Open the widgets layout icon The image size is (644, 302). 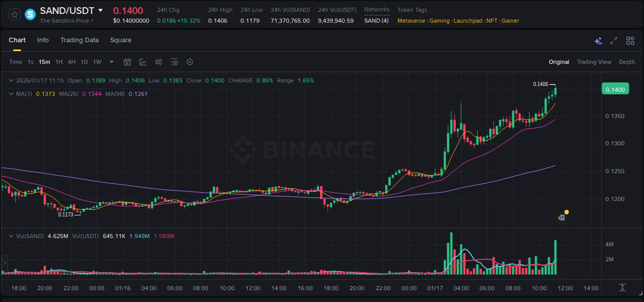click(x=630, y=40)
